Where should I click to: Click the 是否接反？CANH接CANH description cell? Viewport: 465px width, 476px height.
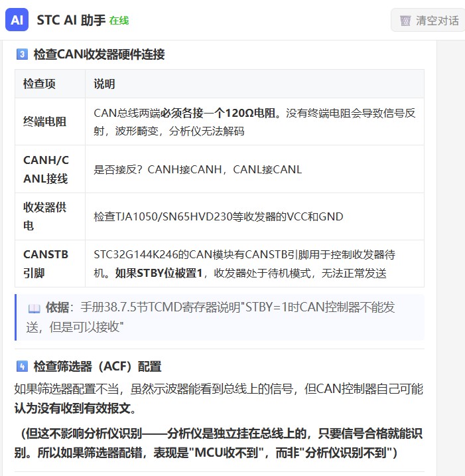255,169
